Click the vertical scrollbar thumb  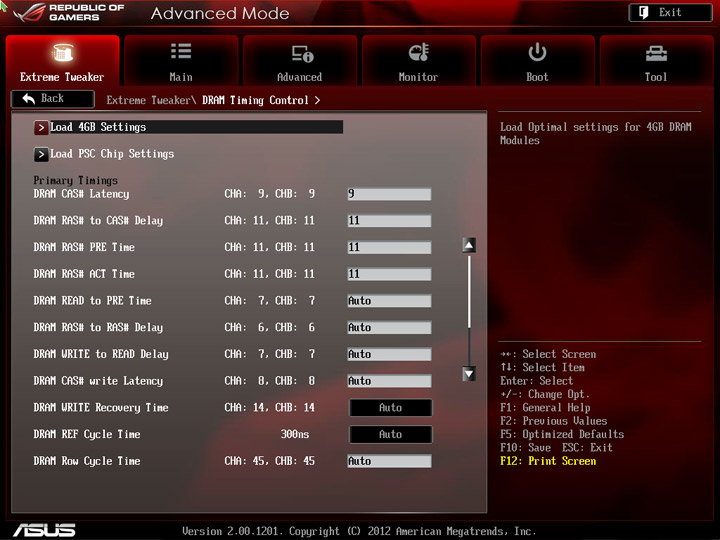pyautogui.click(x=469, y=292)
